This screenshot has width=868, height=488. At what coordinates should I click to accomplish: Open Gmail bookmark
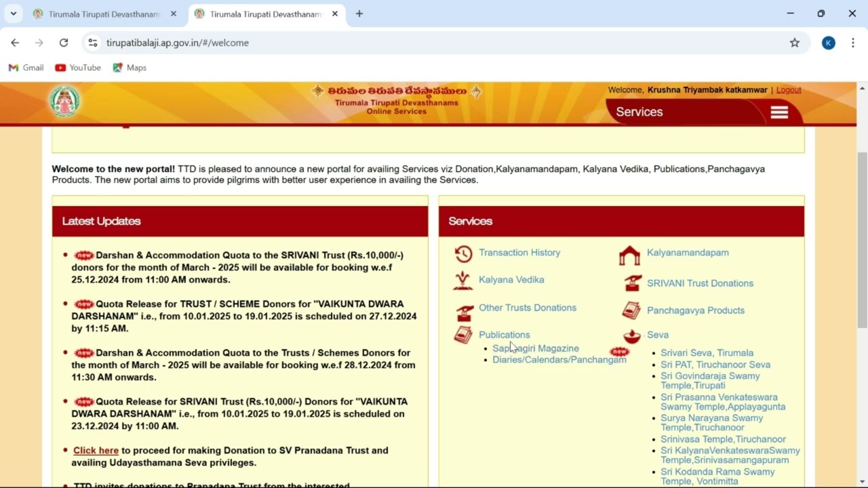pyautogui.click(x=26, y=68)
